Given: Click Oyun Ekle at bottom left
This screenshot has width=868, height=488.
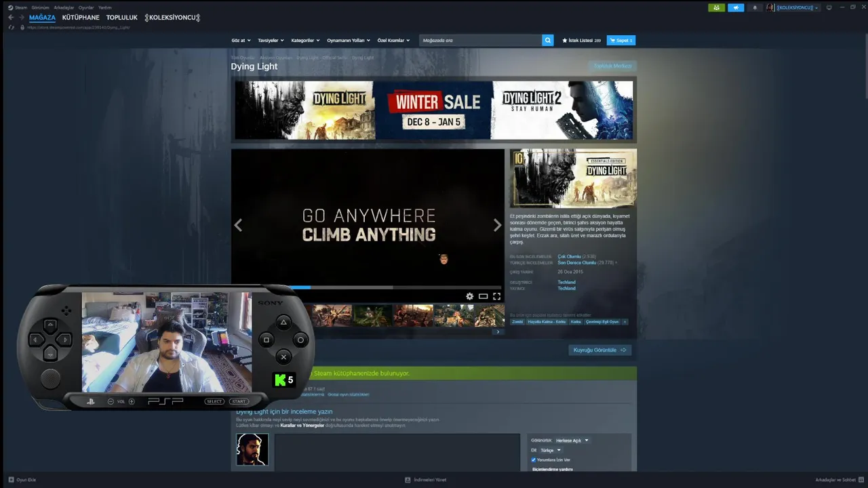Looking at the screenshot, I should pyautogui.click(x=22, y=480).
